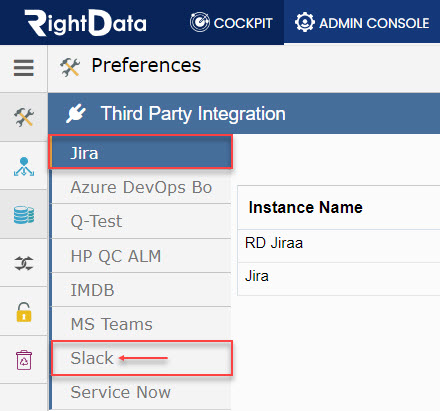This screenshot has width=440, height=411.
Task: Click the Admin Console gear icon
Action: pyautogui.click(x=304, y=22)
